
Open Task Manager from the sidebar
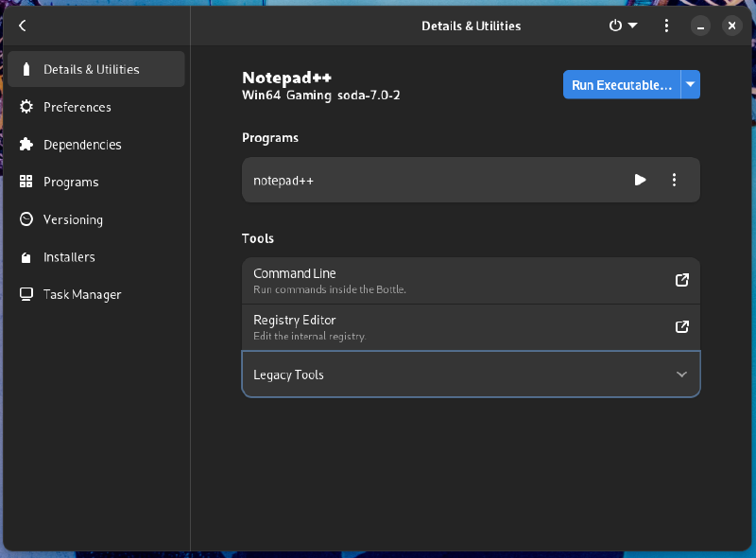(82, 294)
